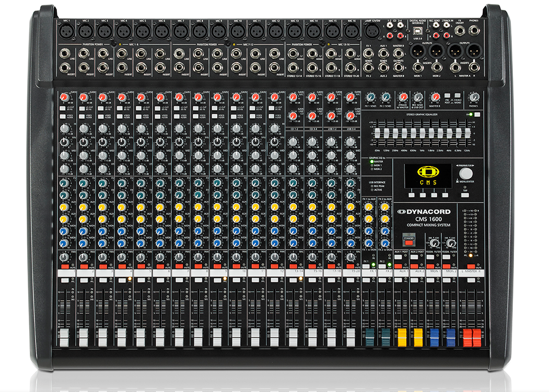Click the FX 2 SEND master knob
Image resolution: width=549 pixels, height=392 pixels.
click(386, 97)
